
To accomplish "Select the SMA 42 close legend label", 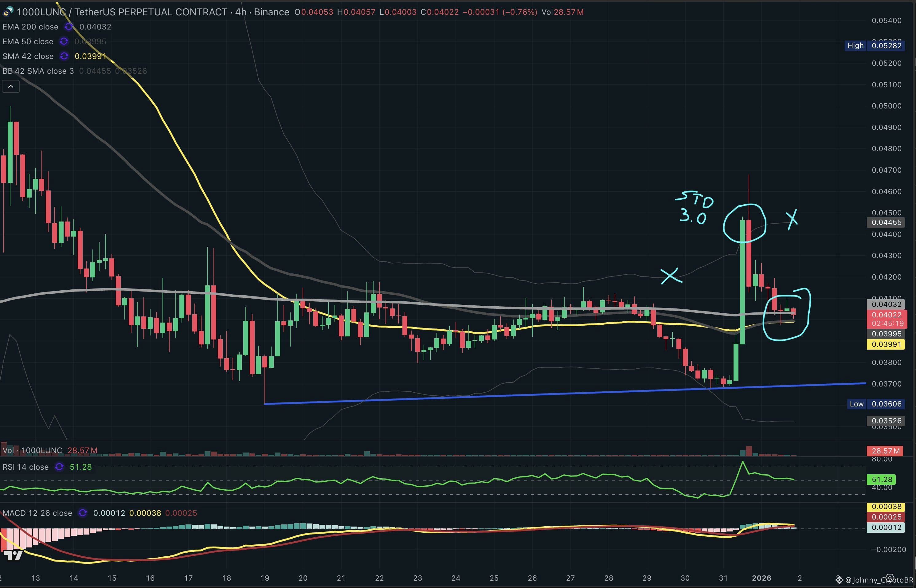I will coord(28,56).
